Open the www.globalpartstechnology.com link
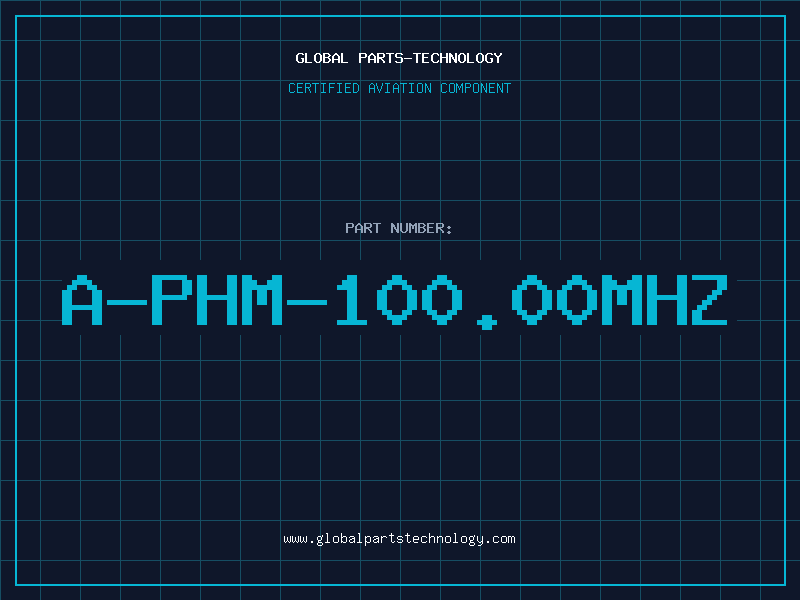Viewport: 800px width, 600px height. [x=399, y=539]
